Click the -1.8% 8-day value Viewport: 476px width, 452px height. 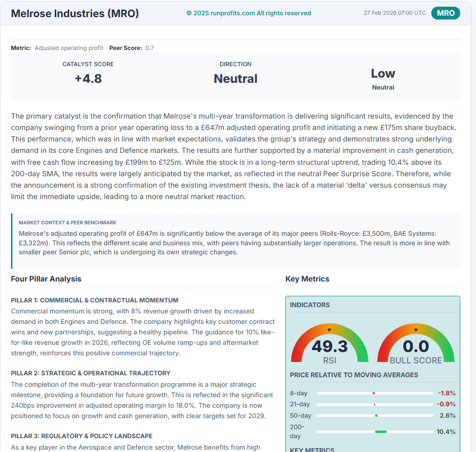(446, 393)
